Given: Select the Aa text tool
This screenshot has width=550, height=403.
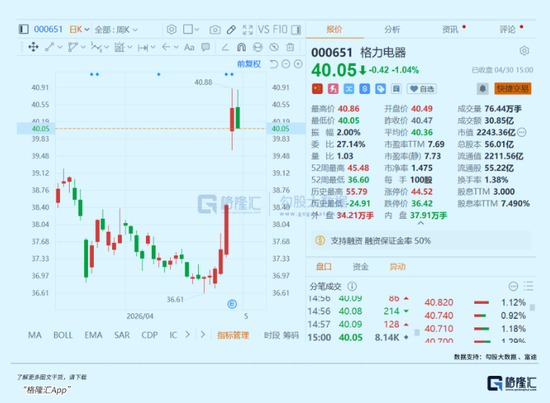Looking at the screenshot, I should coord(189,47).
